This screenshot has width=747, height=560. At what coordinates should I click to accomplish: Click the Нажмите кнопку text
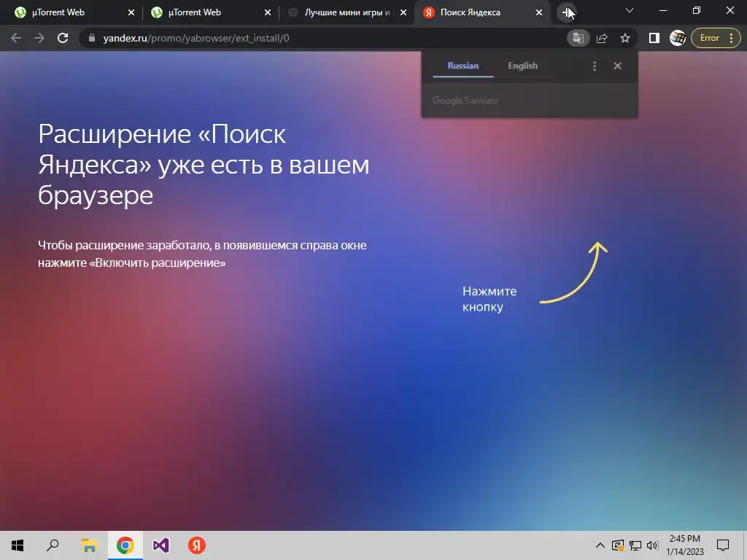point(489,299)
